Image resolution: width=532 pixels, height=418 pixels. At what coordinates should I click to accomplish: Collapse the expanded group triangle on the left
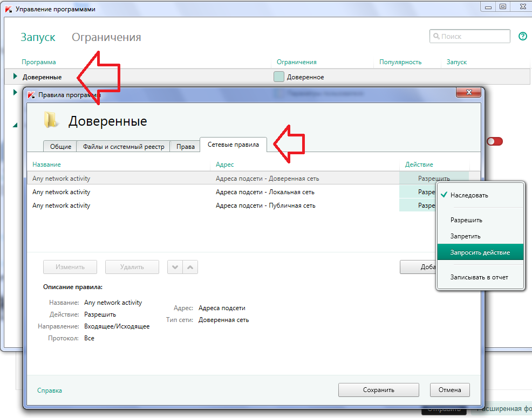click(x=15, y=125)
